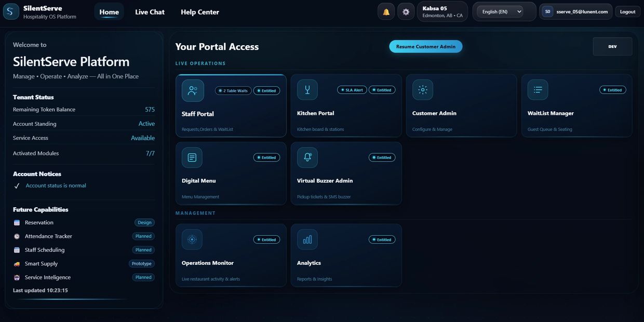Open the Help Center menu item
Screen dimensions: 644x322
199,11
